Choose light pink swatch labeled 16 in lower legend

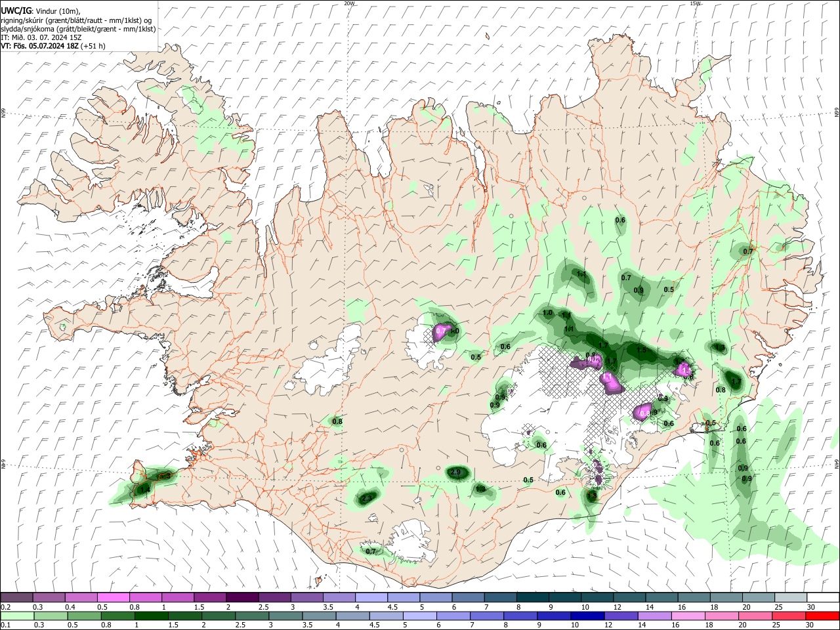tap(688, 616)
